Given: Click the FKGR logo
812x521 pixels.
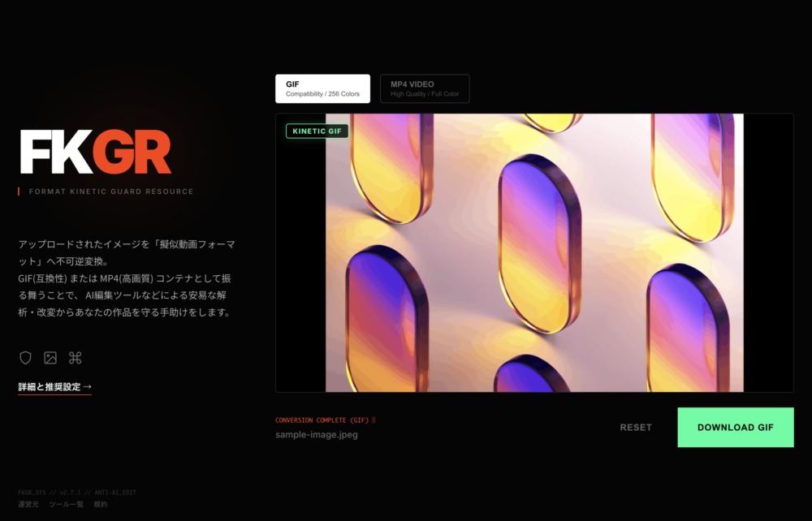Looking at the screenshot, I should click(95, 153).
